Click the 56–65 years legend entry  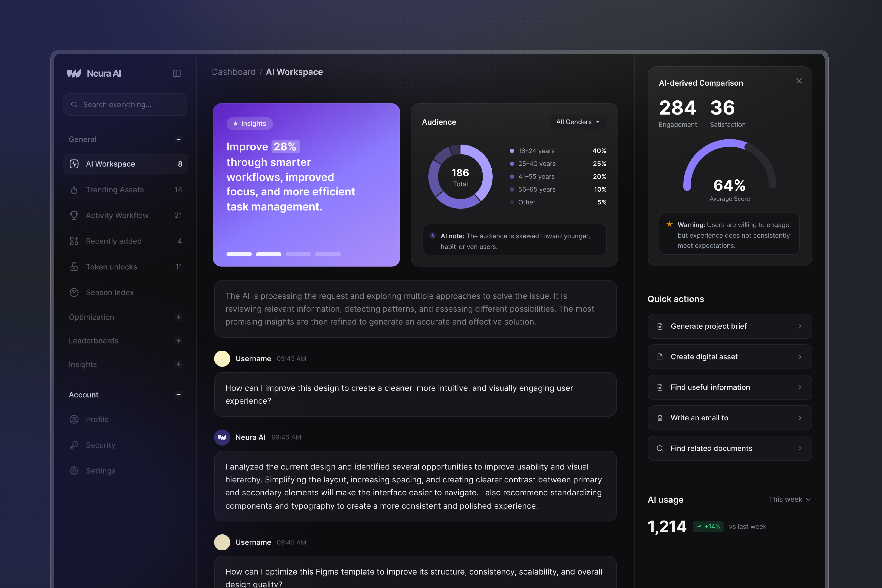pos(558,189)
